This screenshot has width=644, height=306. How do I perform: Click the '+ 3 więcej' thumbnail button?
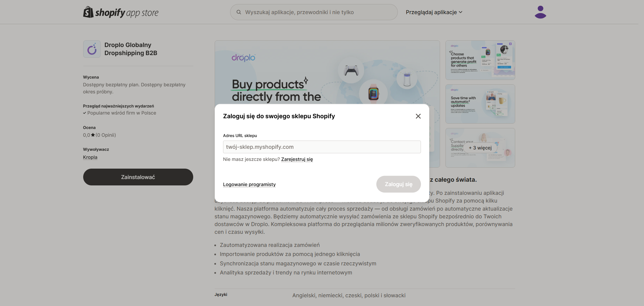click(x=480, y=148)
